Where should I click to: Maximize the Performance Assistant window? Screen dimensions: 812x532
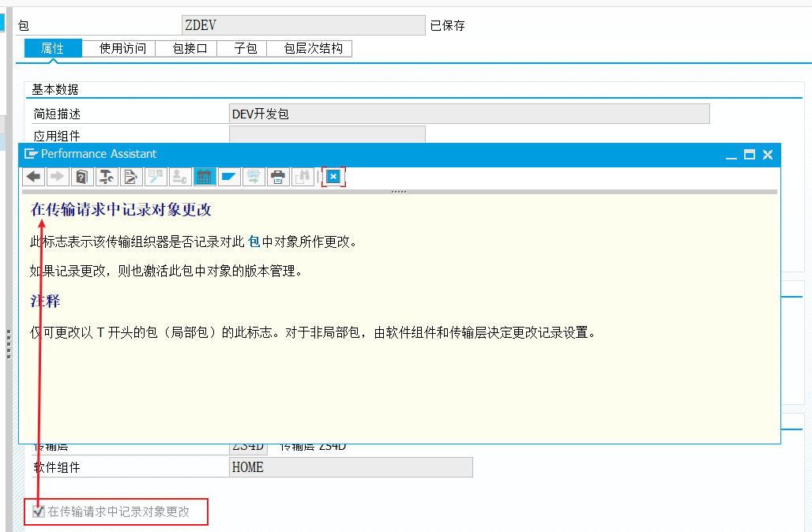click(x=750, y=154)
